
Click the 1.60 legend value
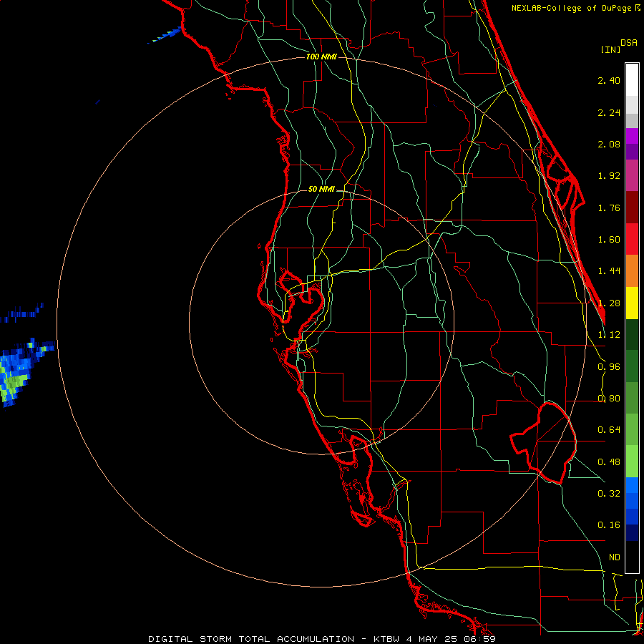point(609,240)
